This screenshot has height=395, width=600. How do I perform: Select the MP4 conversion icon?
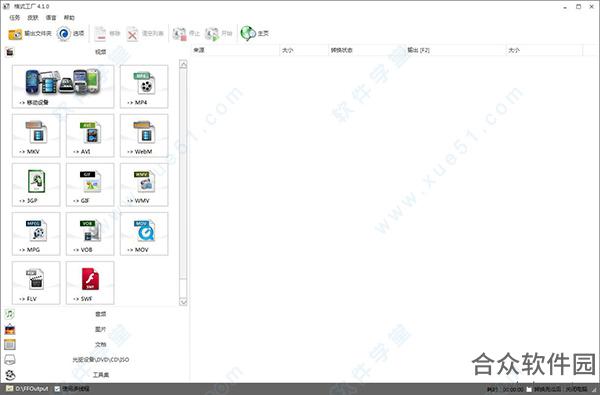[144, 87]
